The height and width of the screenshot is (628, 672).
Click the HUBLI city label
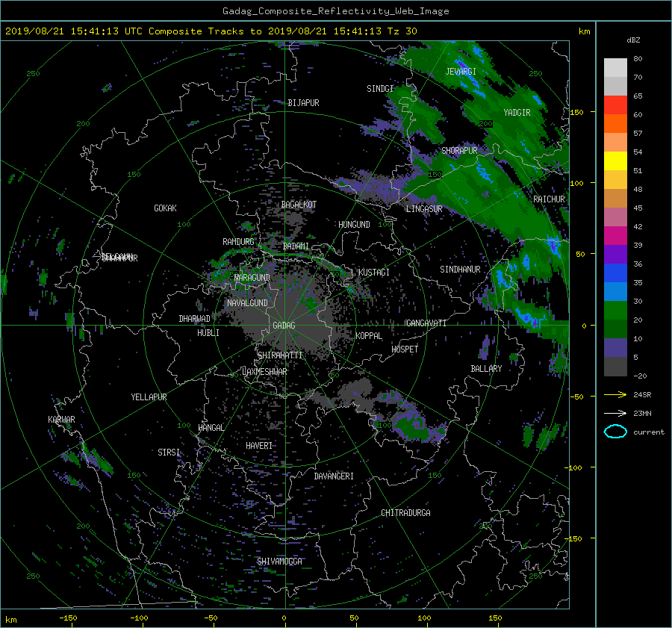(x=208, y=333)
